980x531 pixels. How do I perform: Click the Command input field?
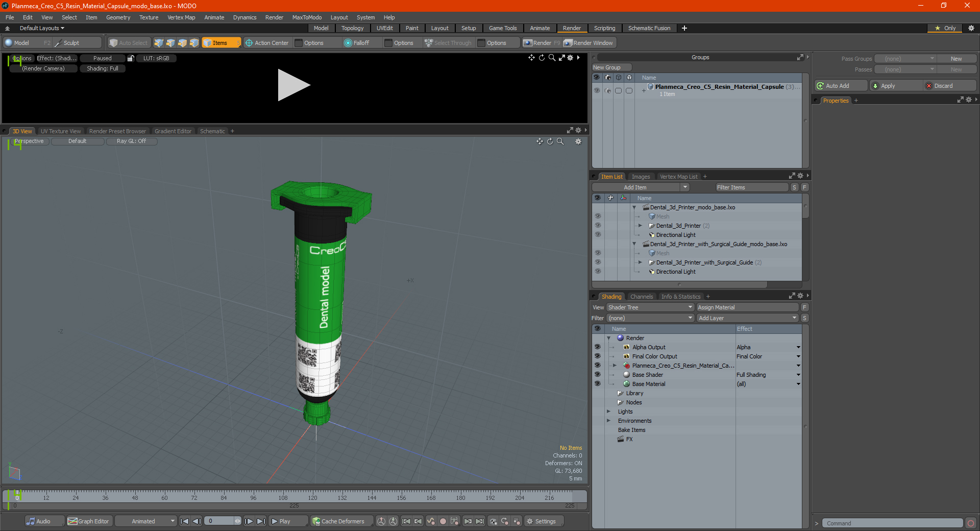(x=892, y=523)
